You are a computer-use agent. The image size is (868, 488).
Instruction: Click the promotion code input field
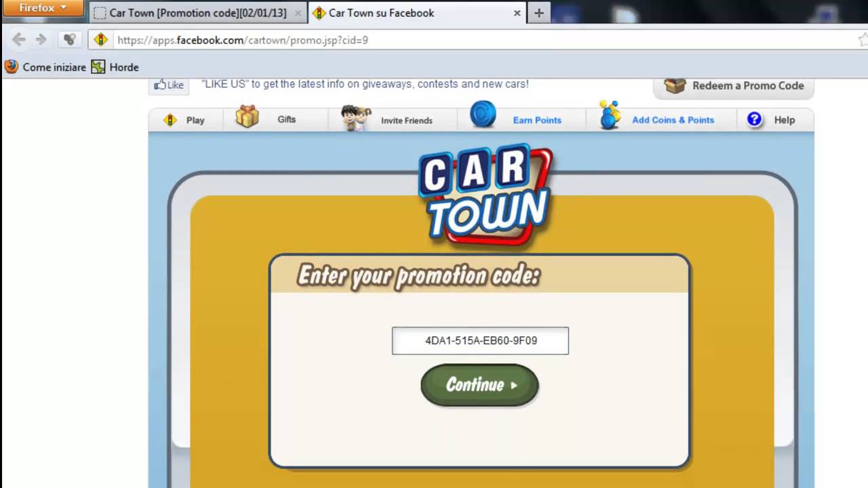[x=480, y=340]
